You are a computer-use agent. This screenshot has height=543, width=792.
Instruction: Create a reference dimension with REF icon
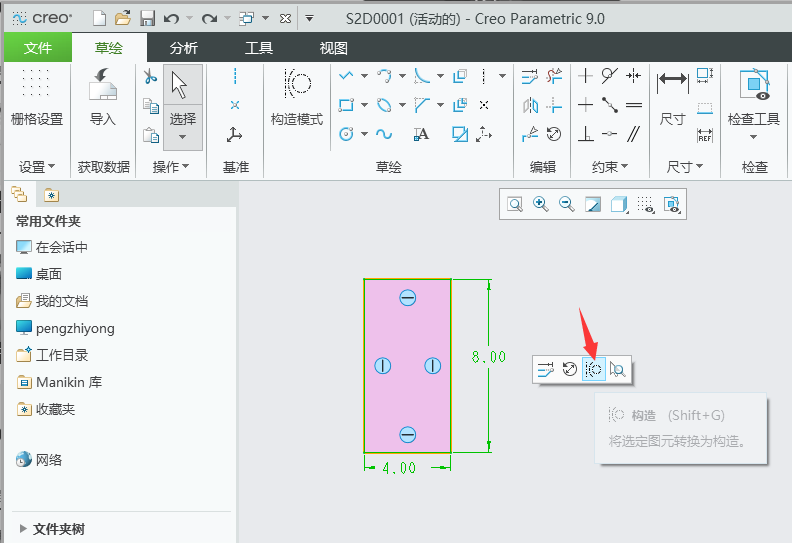[x=705, y=135]
